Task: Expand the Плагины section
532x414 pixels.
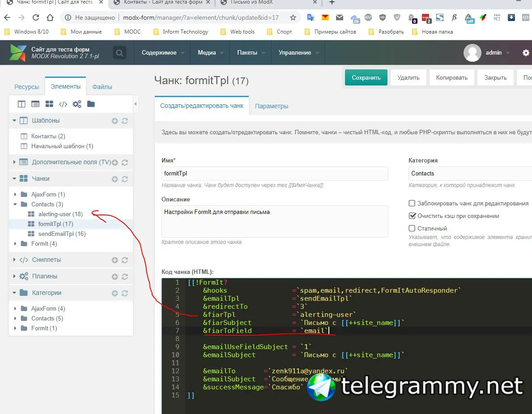Action: pos(14,276)
